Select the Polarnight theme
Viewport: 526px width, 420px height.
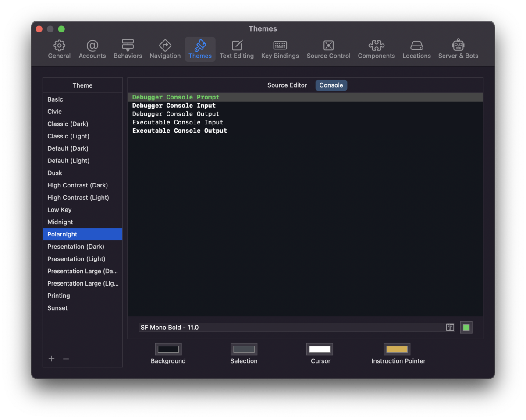[82, 234]
